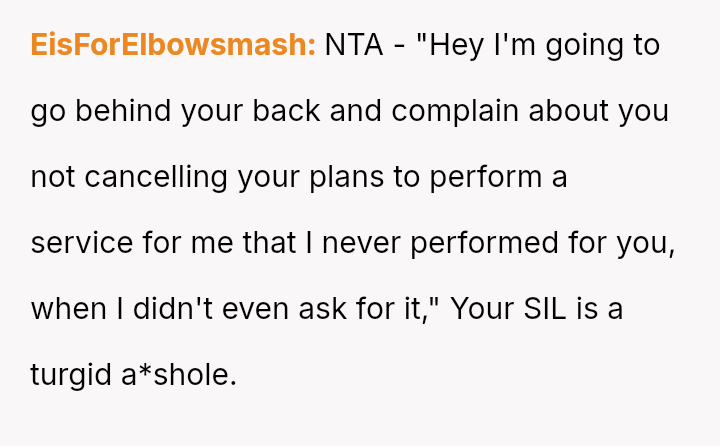Click the word "SIL" in the comment

tap(544, 309)
